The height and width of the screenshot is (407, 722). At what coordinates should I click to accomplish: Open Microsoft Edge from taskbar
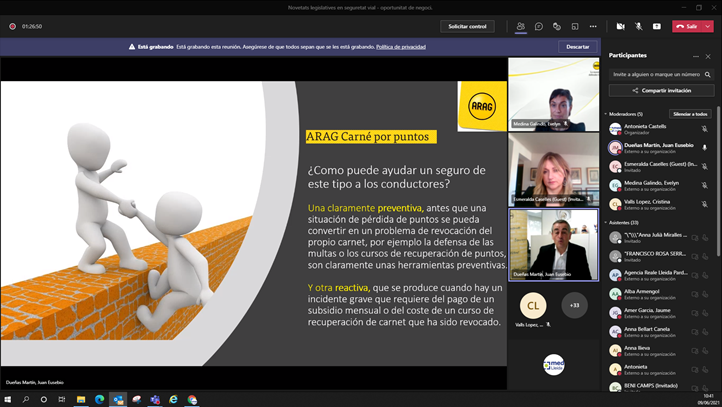pos(99,399)
